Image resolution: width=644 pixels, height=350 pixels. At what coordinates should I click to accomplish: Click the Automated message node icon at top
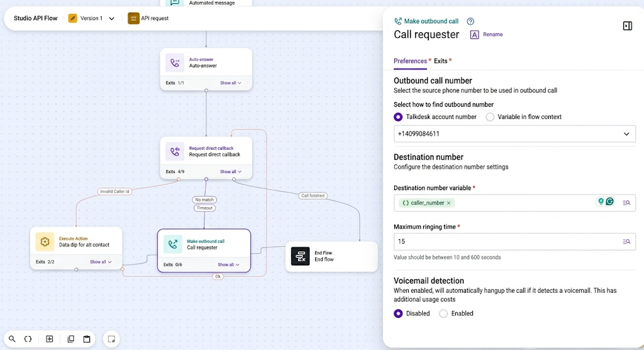tap(175, 2)
